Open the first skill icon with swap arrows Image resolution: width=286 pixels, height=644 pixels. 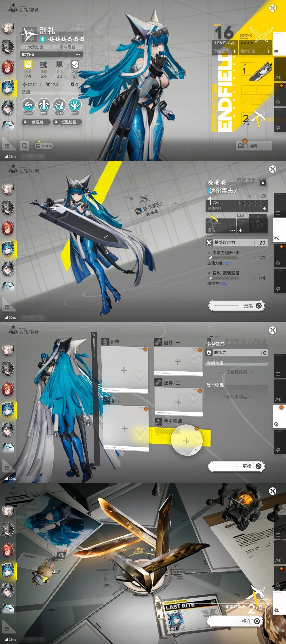click(28, 105)
